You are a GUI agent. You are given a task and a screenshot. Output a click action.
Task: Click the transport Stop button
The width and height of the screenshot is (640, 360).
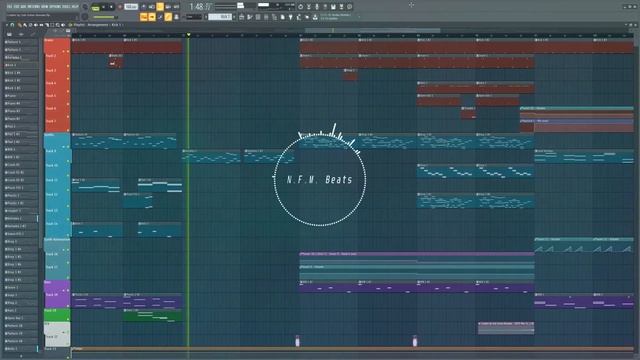(x=111, y=7)
